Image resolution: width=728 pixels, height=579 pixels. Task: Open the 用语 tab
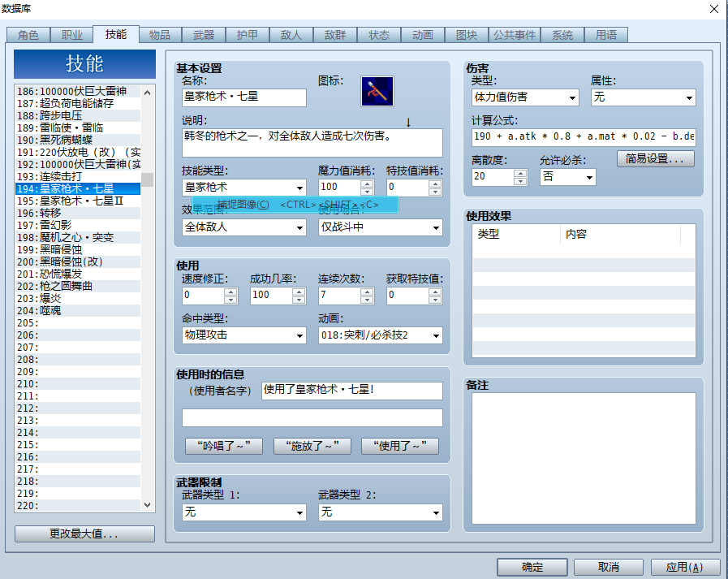tap(606, 35)
